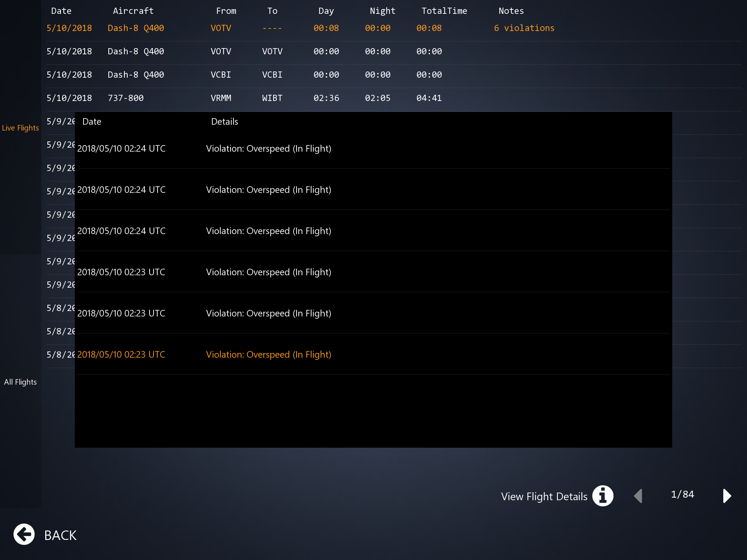The height and width of the screenshot is (560, 747).
Task: Click the page indicator 1/84
Action: pyautogui.click(x=682, y=494)
